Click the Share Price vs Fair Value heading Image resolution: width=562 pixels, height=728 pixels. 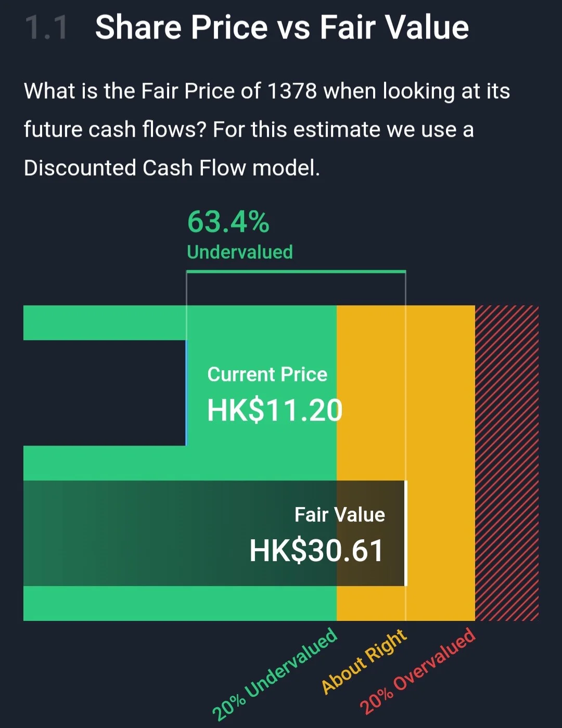[282, 27]
